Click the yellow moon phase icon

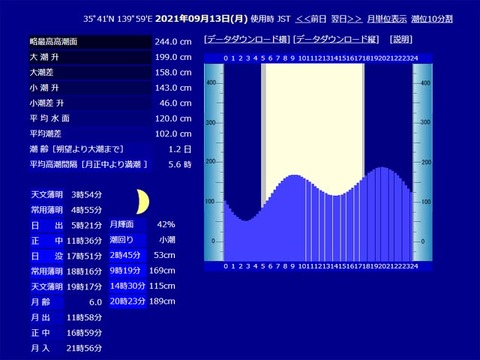143,201
